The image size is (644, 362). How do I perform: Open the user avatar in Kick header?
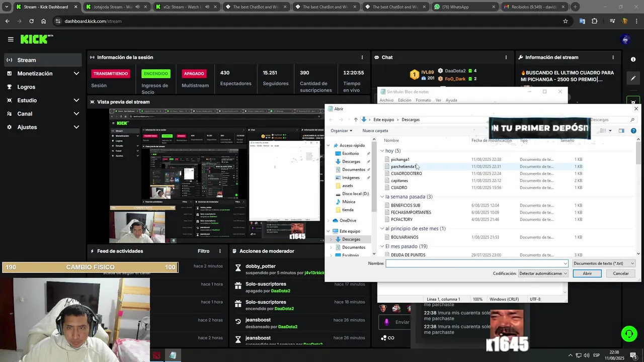coord(625,39)
